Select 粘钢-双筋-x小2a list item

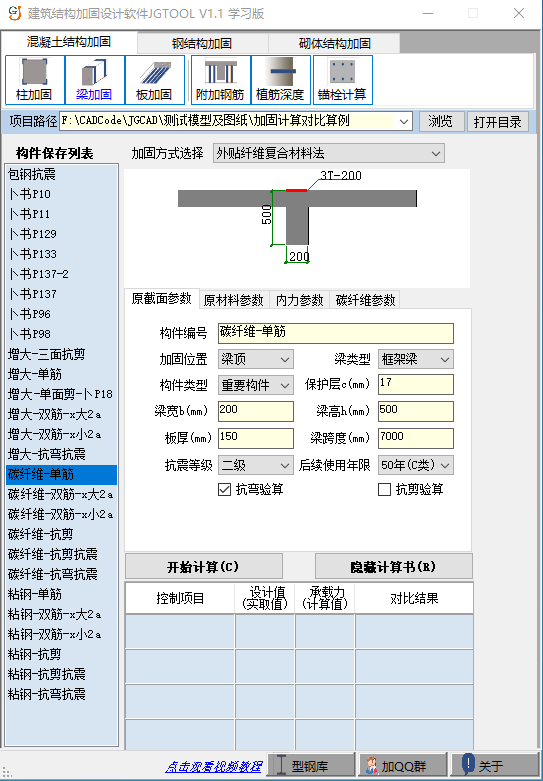(61, 635)
